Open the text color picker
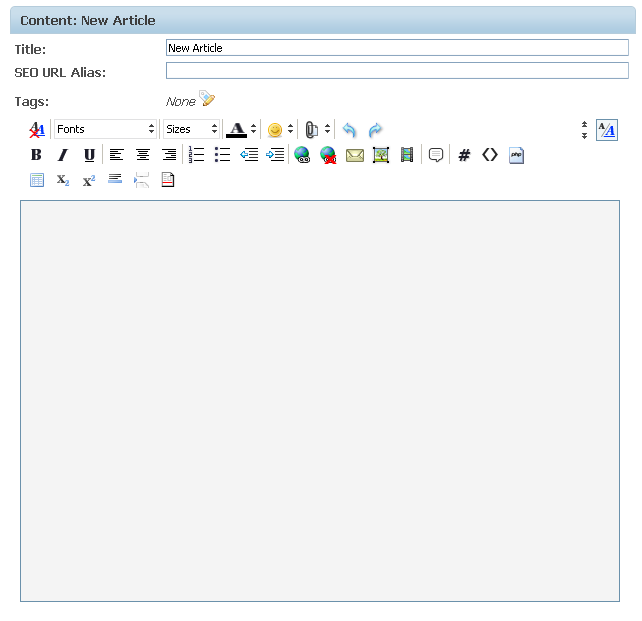This screenshot has width=642, height=621. (237, 130)
